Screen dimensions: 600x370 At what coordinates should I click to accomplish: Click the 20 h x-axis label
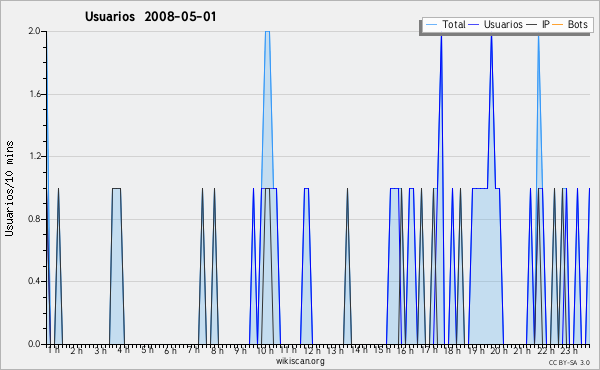(499, 350)
